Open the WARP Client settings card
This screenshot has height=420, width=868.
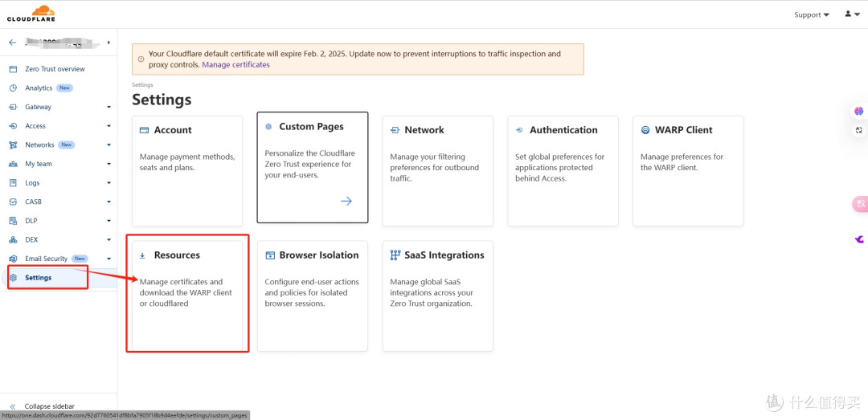688,171
